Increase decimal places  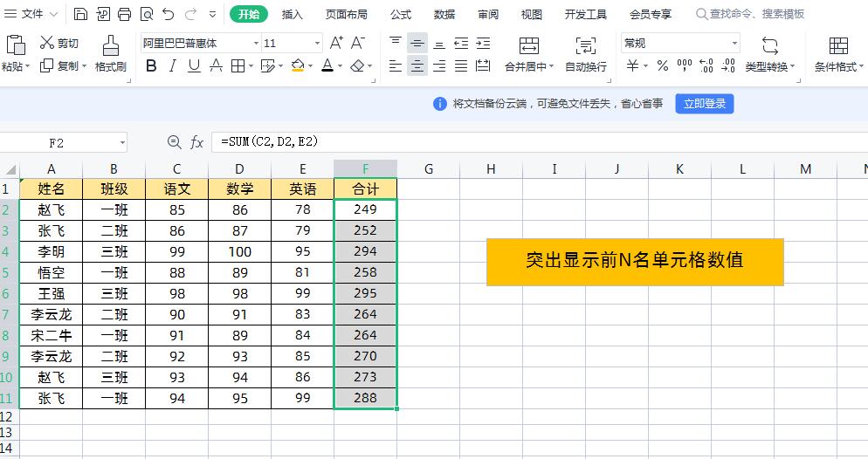706,66
